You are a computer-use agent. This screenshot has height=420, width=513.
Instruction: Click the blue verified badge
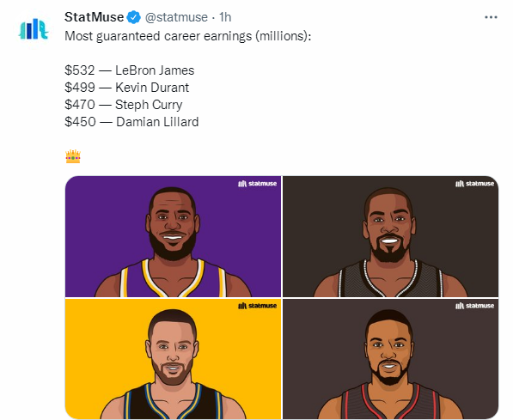[133, 17]
